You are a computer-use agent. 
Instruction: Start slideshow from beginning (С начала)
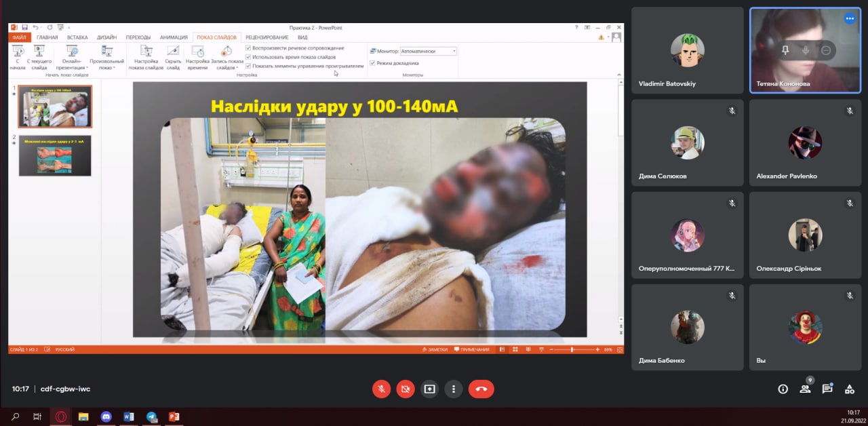tap(18, 58)
